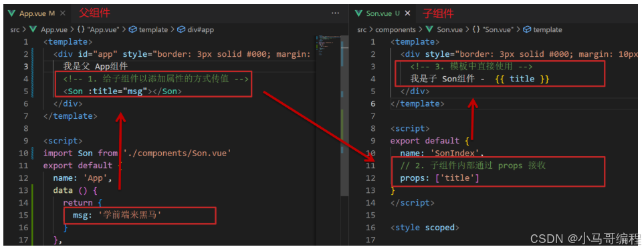Click the './components/Son.vue' import path
The image size is (644, 251).
click(177, 153)
